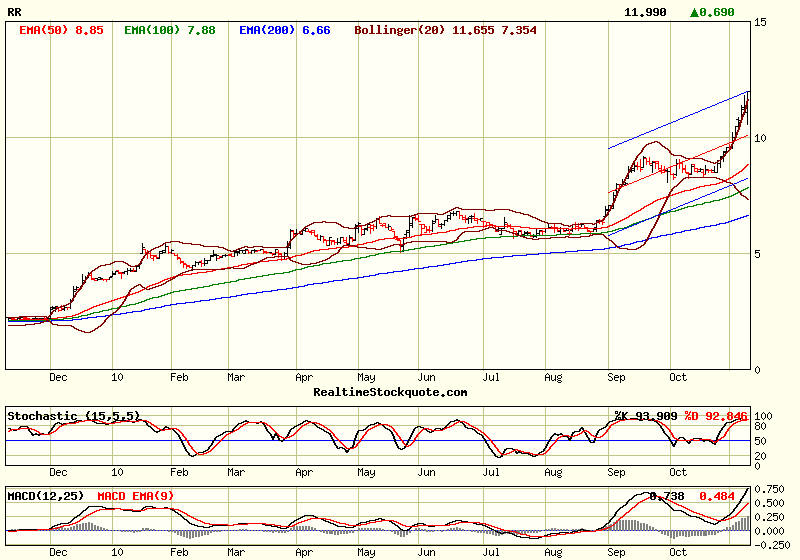Click the 15 mark on the price axis
This screenshot has height=560, width=800.
pyautogui.click(x=761, y=22)
